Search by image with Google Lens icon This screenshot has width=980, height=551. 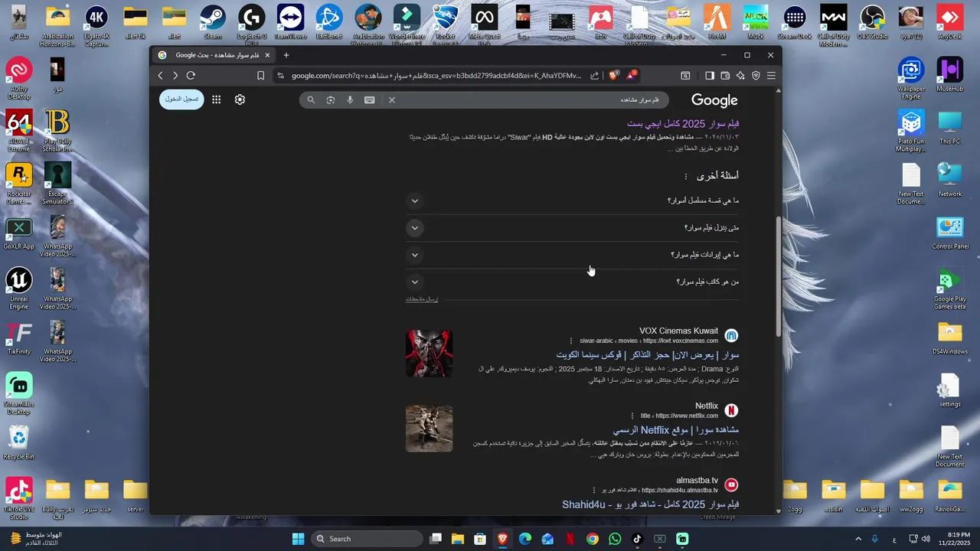pos(331,99)
